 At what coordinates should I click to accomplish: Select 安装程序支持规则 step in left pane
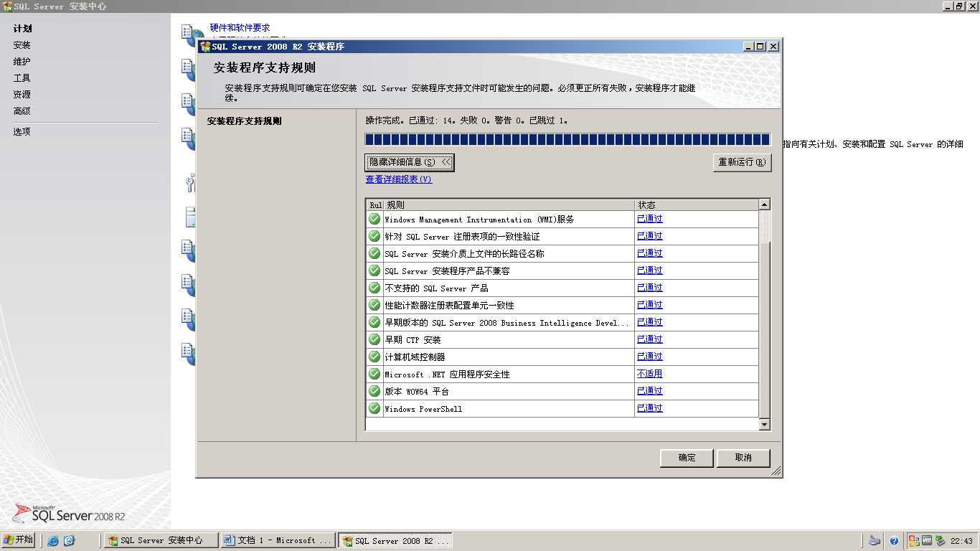(x=245, y=121)
